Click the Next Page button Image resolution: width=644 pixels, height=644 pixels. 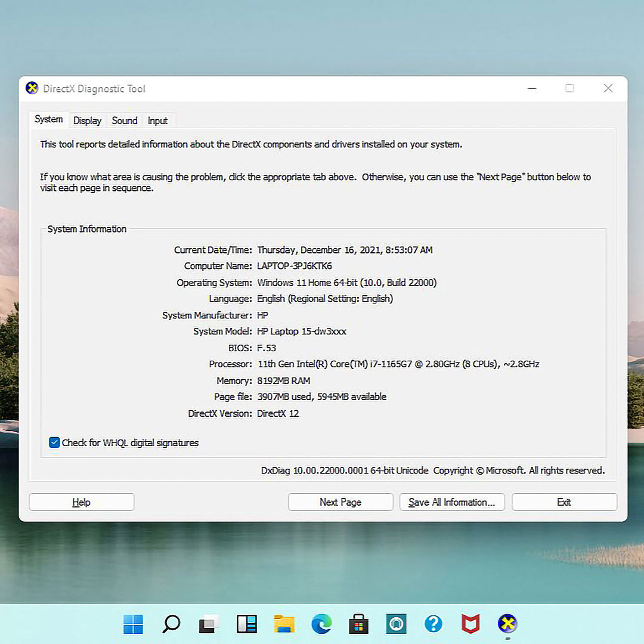[340, 502]
